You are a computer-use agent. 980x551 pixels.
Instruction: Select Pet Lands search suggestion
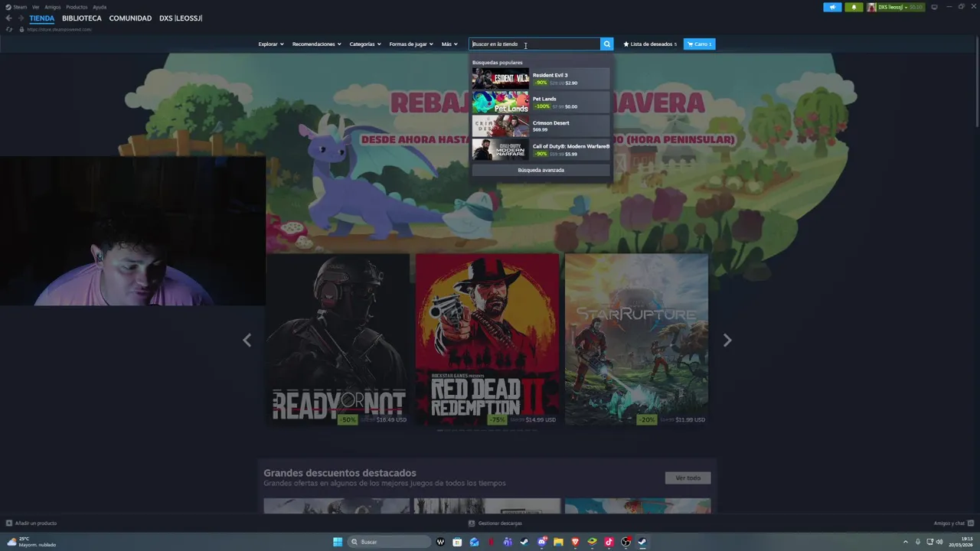(541, 103)
